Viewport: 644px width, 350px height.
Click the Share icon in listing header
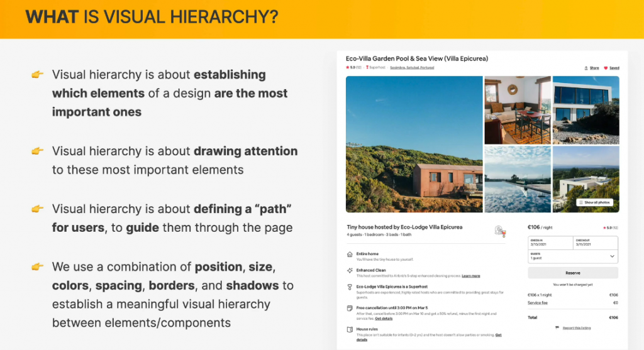(x=586, y=68)
